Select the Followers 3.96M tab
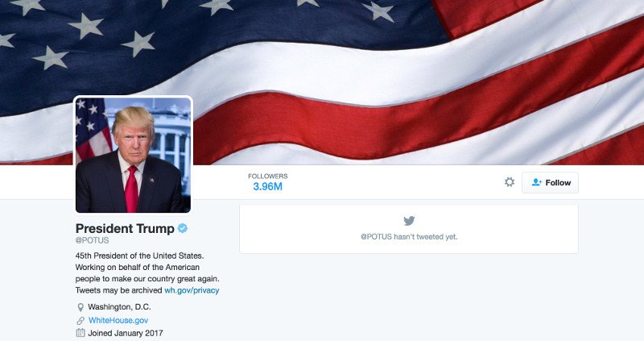 tap(268, 182)
